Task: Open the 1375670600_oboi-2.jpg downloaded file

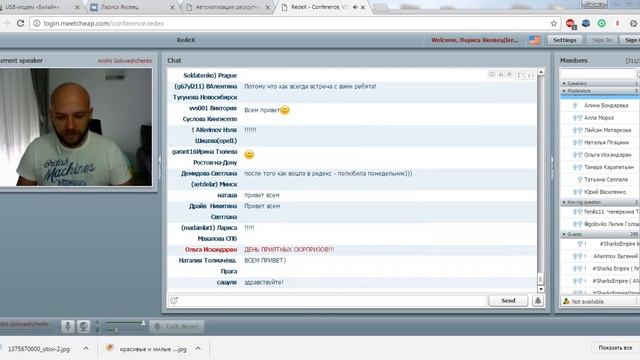Action: coord(39,349)
